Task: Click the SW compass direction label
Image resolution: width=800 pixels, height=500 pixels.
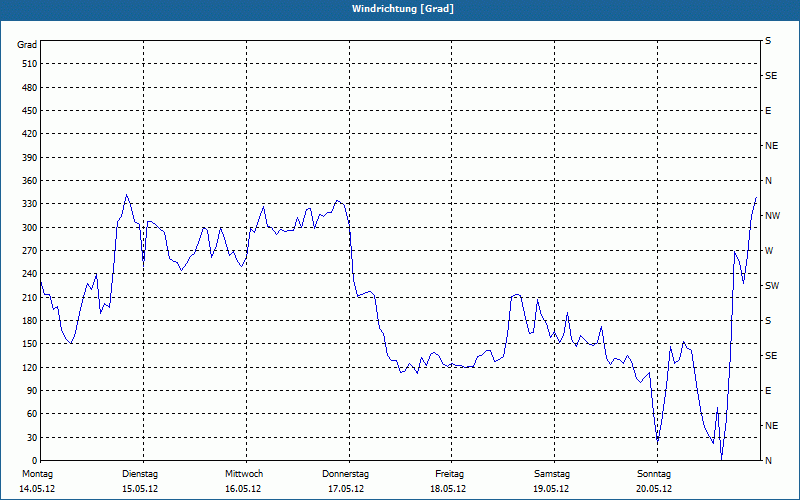Action: coord(772,286)
